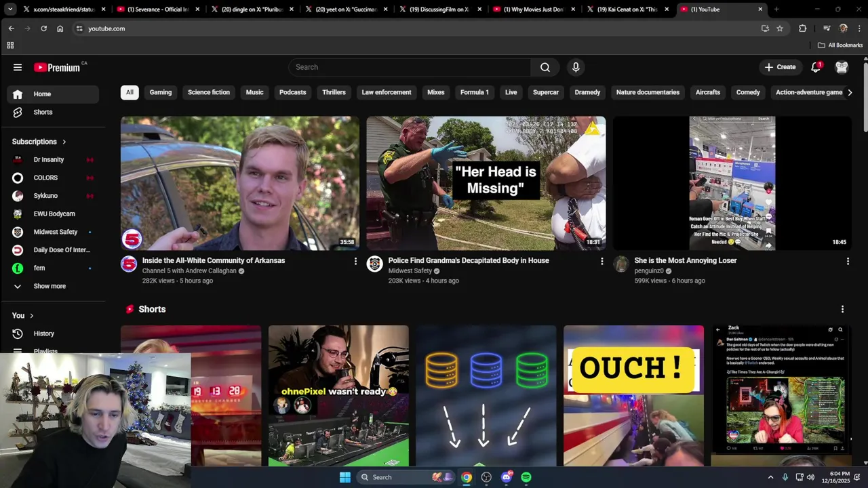Open Chrome extensions puzzle icon

tap(803, 28)
